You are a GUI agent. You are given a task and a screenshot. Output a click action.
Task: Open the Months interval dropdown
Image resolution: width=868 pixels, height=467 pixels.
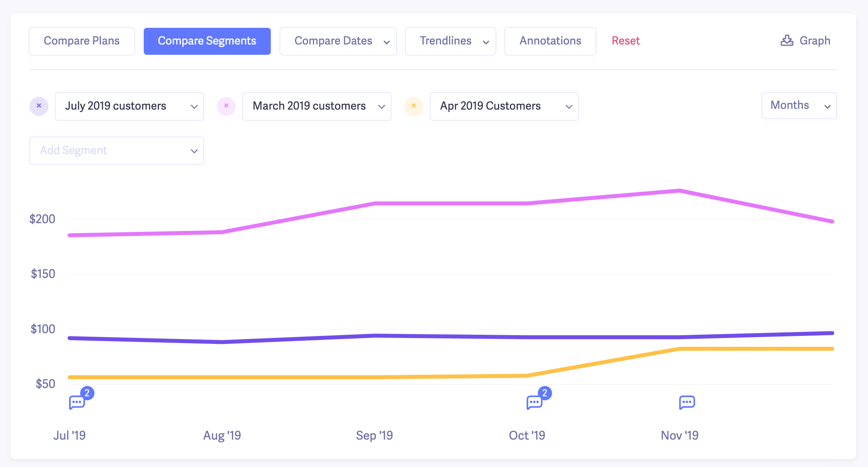click(799, 106)
